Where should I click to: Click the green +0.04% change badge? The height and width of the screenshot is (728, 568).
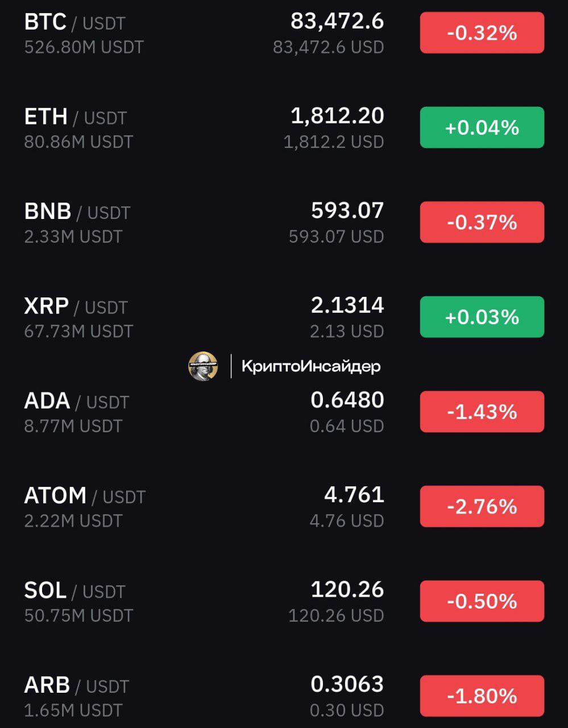tap(482, 127)
